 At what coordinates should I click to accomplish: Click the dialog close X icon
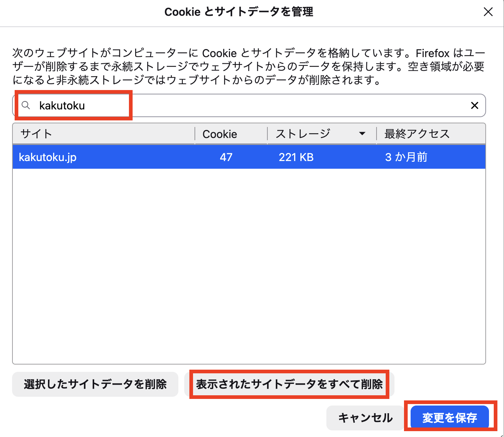coord(488,12)
